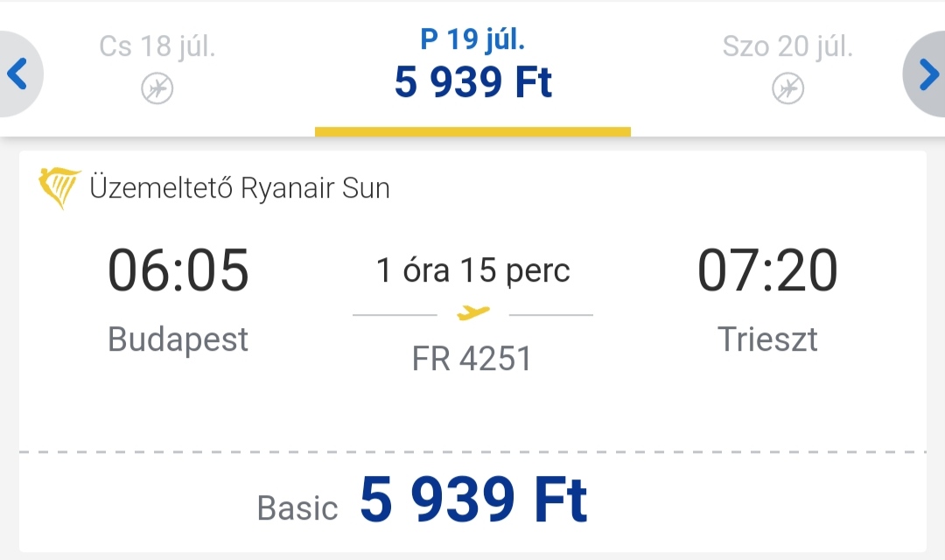
Task: Click the 5 939 Ft price in date header
Action: (x=473, y=82)
